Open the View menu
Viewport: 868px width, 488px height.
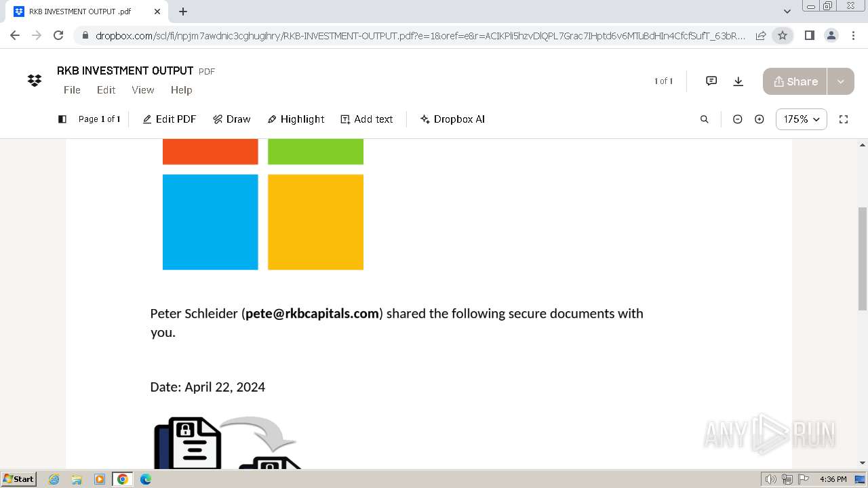click(x=142, y=89)
